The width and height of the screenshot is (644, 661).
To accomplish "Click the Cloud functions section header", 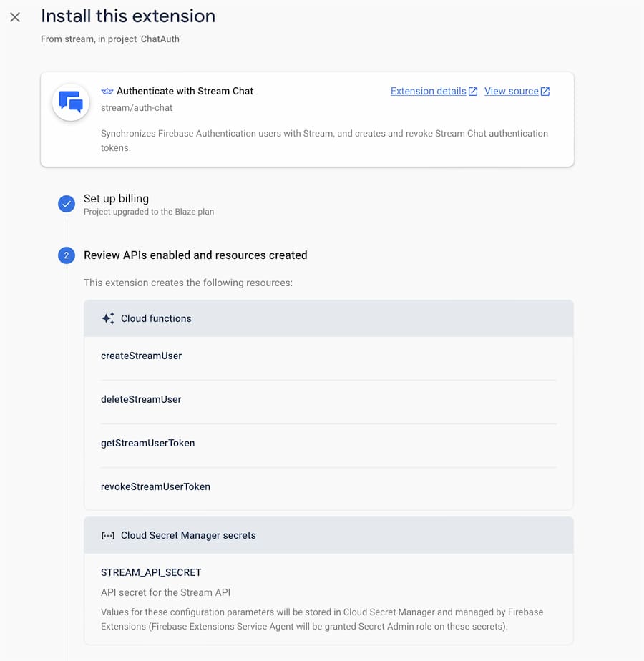I will pyautogui.click(x=328, y=318).
